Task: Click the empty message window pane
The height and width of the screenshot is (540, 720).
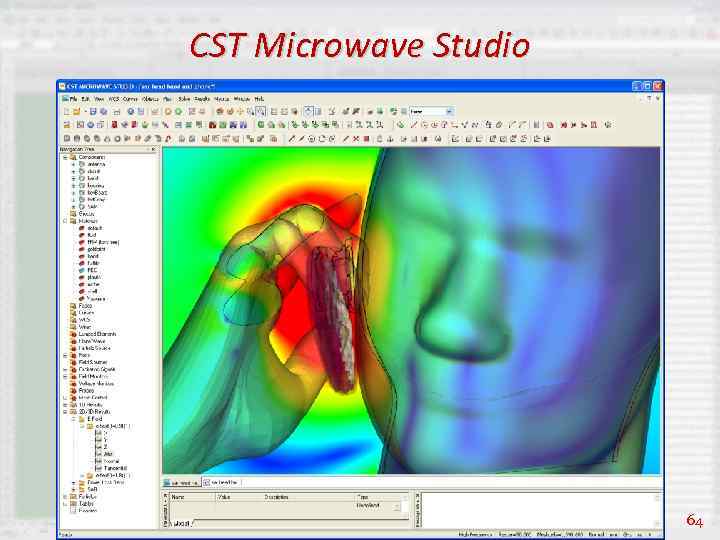Action: point(540,510)
